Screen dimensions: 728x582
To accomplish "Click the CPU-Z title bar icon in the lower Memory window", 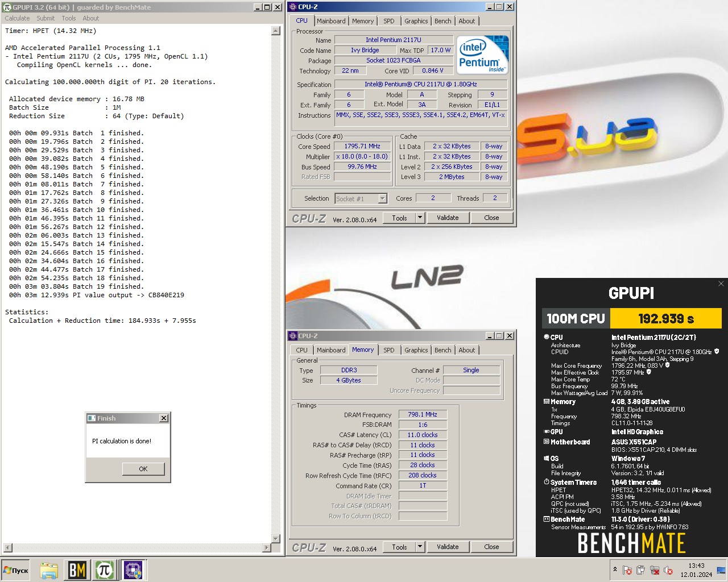I will tap(293, 336).
